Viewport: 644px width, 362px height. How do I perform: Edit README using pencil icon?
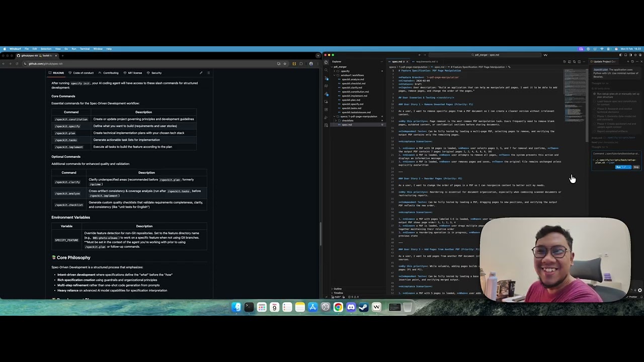point(201,73)
